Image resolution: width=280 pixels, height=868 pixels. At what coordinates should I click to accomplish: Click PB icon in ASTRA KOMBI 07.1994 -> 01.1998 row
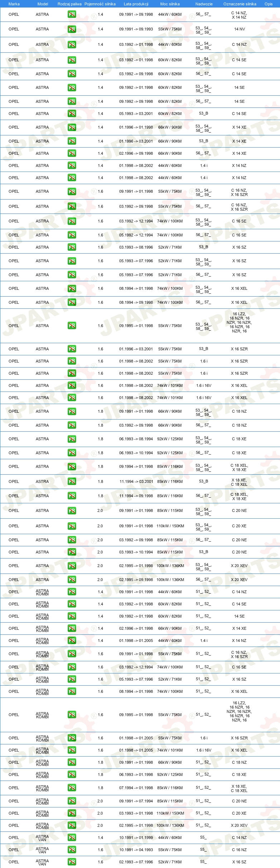(x=72, y=788)
